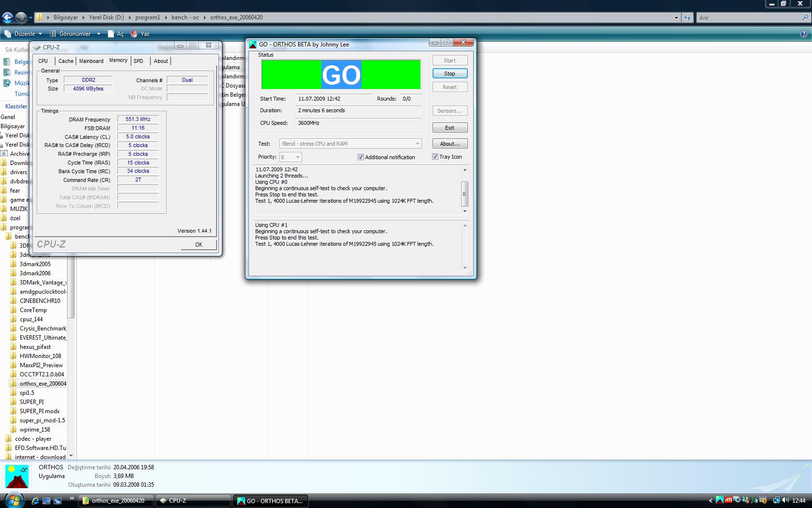This screenshot has height=508, width=812.
Task: Click the Explorer forward arrow button
Action: tap(21, 17)
